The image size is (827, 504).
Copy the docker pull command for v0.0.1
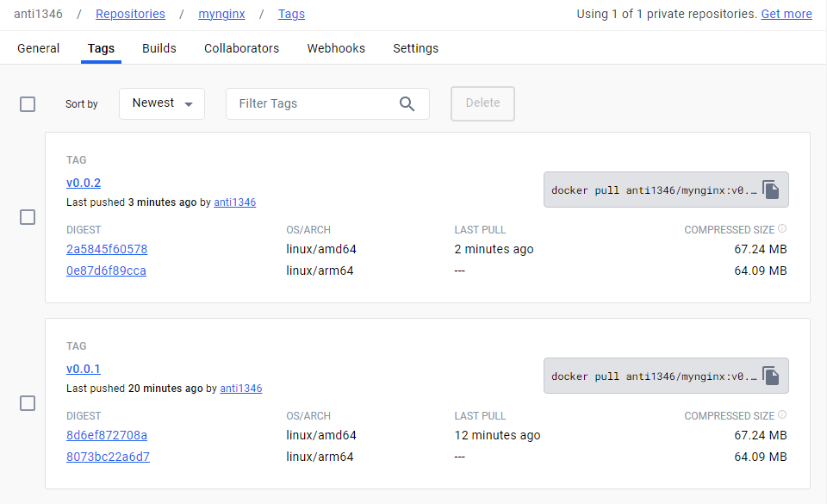[x=770, y=376]
